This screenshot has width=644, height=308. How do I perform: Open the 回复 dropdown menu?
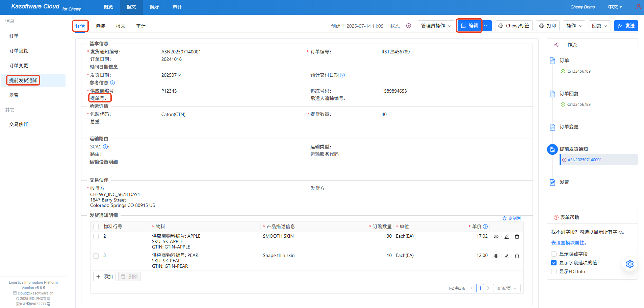tap(599, 26)
